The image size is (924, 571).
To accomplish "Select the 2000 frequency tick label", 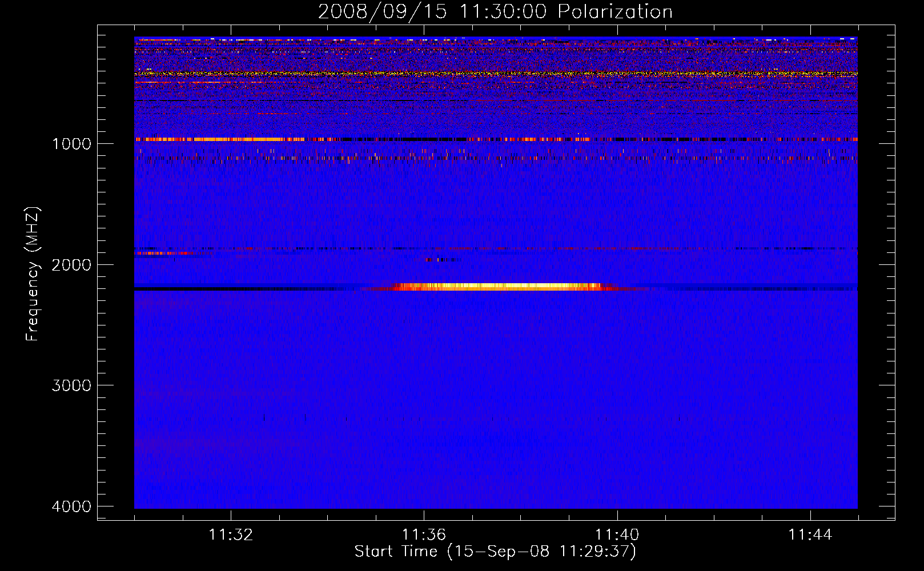I will 71,264.
